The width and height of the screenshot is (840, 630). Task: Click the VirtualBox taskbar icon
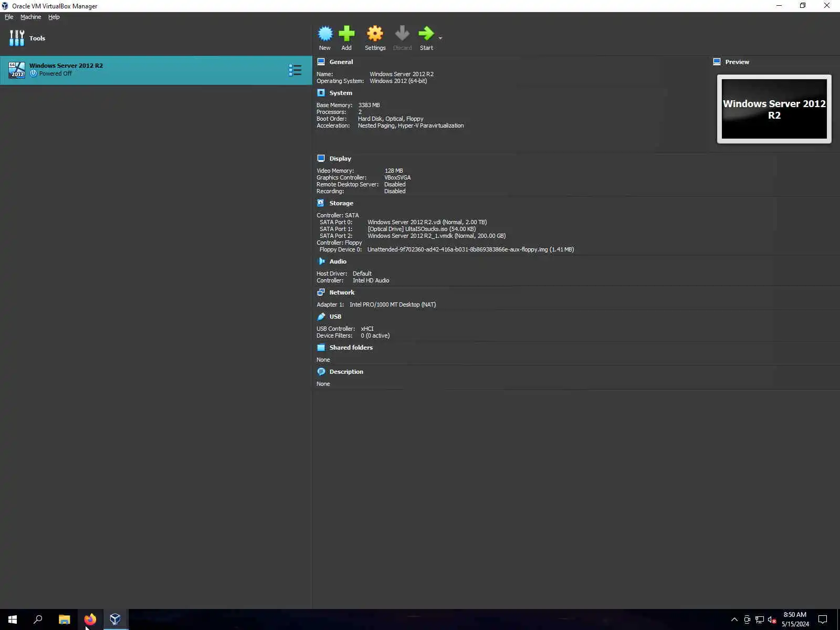(x=115, y=619)
